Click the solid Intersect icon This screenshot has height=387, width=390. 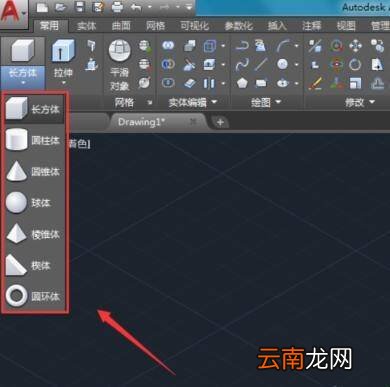click(168, 82)
